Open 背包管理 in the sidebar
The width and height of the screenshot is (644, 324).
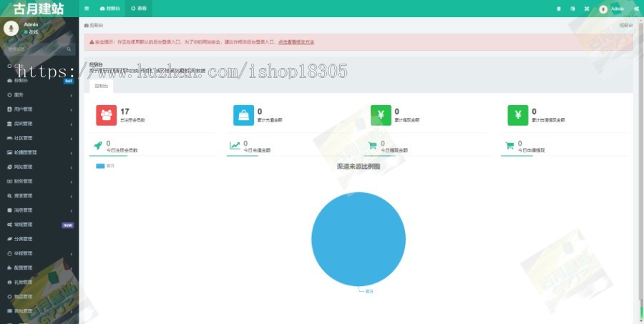(39, 311)
